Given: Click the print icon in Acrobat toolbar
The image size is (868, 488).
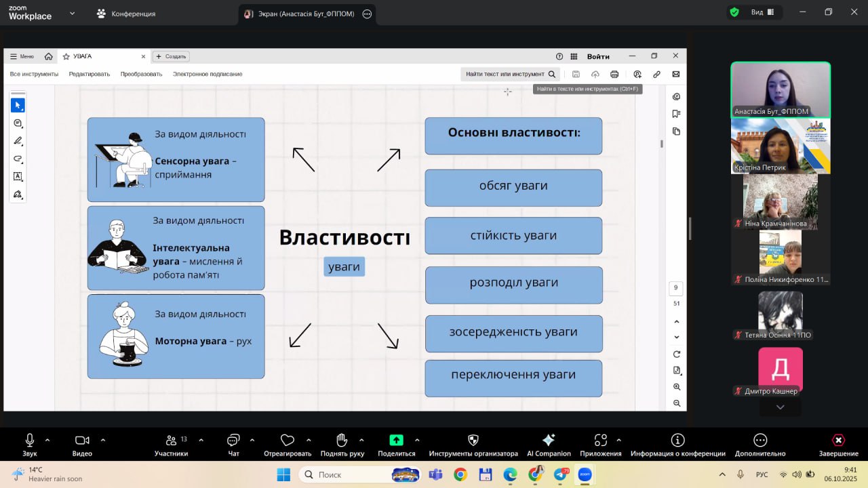Looking at the screenshot, I should (614, 75).
